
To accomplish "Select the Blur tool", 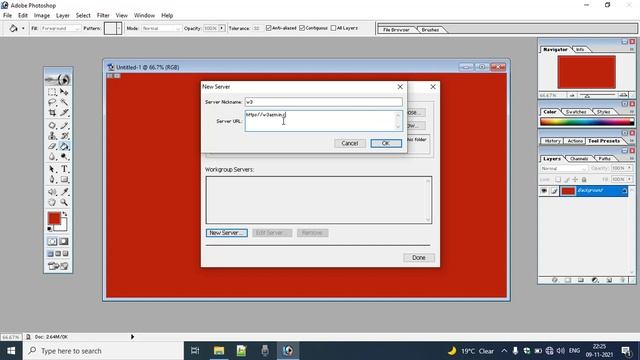I will point(52,156).
